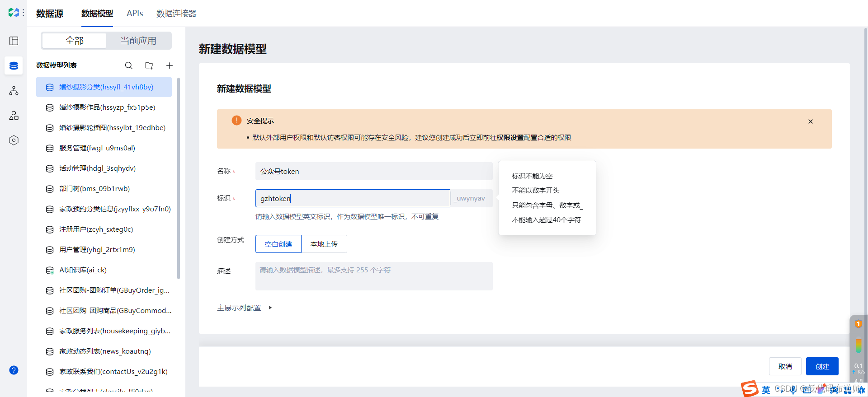Click the 英 language indicator in tray
The width and height of the screenshot is (868, 397).
coord(766,390)
